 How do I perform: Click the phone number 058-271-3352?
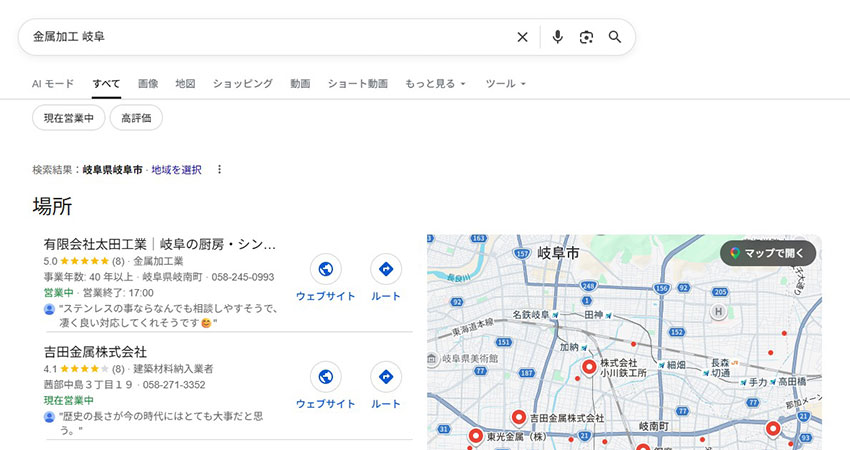coord(174,385)
